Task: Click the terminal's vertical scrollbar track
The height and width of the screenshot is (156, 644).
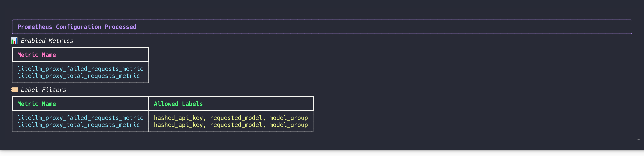Action: (x=642, y=75)
